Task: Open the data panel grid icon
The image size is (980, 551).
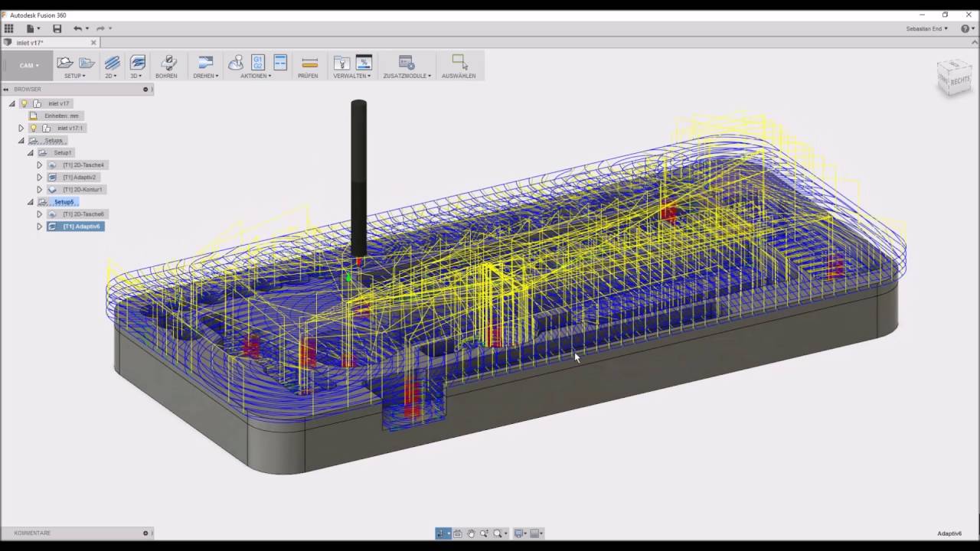Action: tap(8, 28)
